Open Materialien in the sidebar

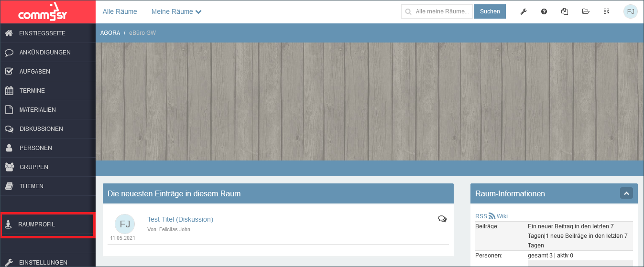[x=48, y=110]
